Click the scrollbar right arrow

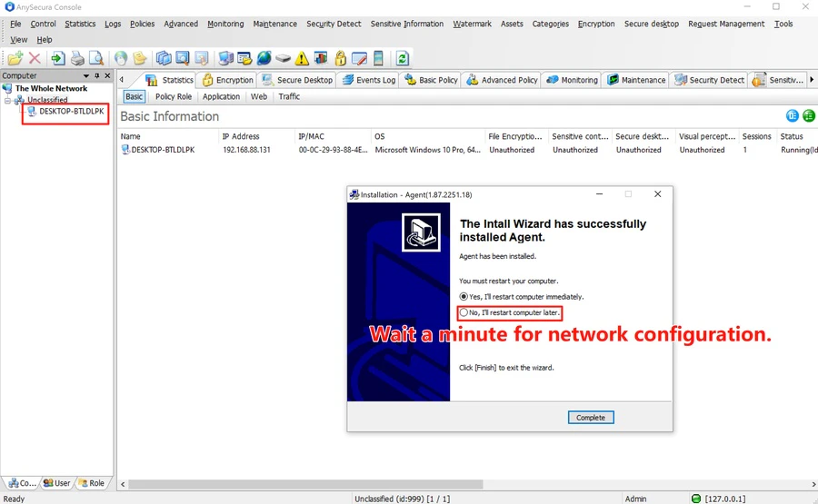(x=813, y=484)
